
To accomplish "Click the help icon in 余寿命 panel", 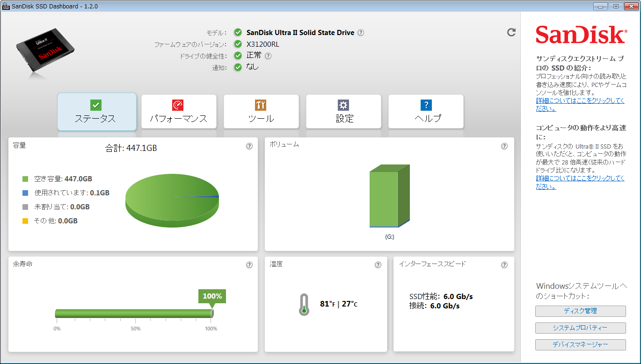I will [x=249, y=265].
